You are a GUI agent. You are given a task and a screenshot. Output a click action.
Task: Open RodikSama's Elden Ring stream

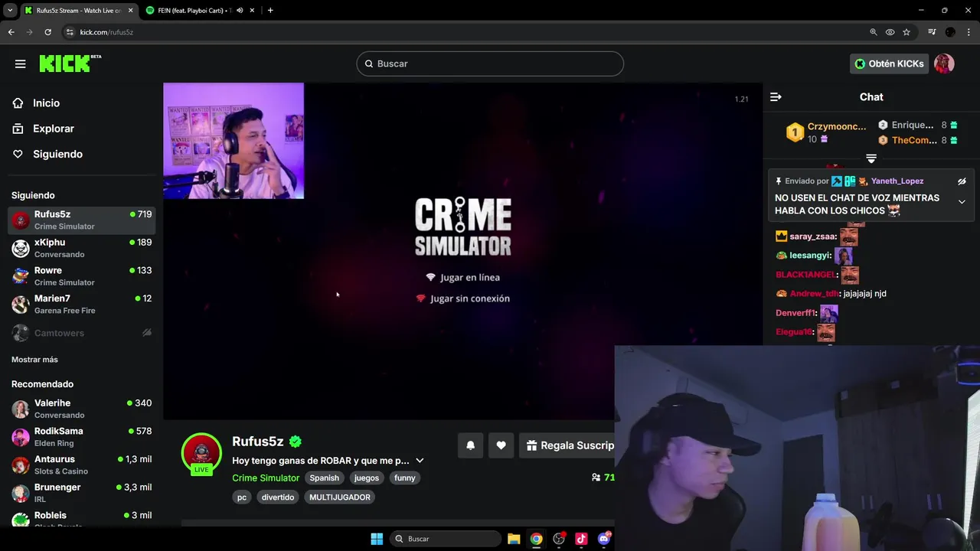click(82, 437)
